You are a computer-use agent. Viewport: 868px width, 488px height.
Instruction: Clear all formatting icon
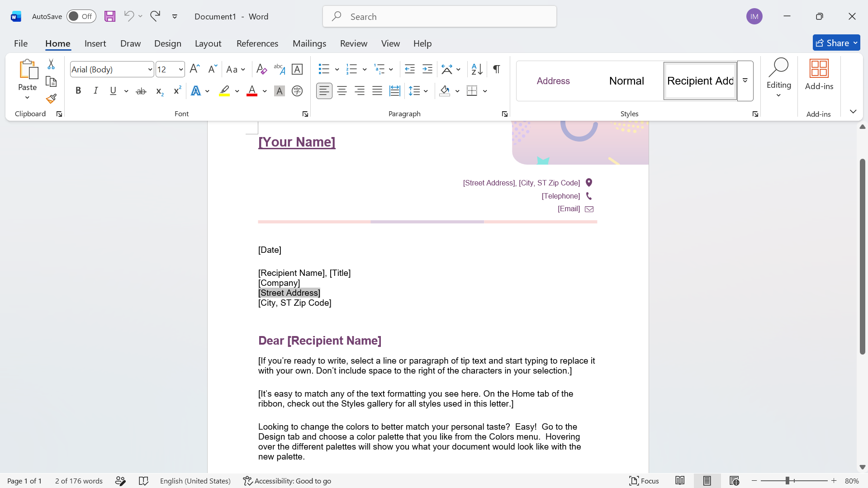coord(261,69)
